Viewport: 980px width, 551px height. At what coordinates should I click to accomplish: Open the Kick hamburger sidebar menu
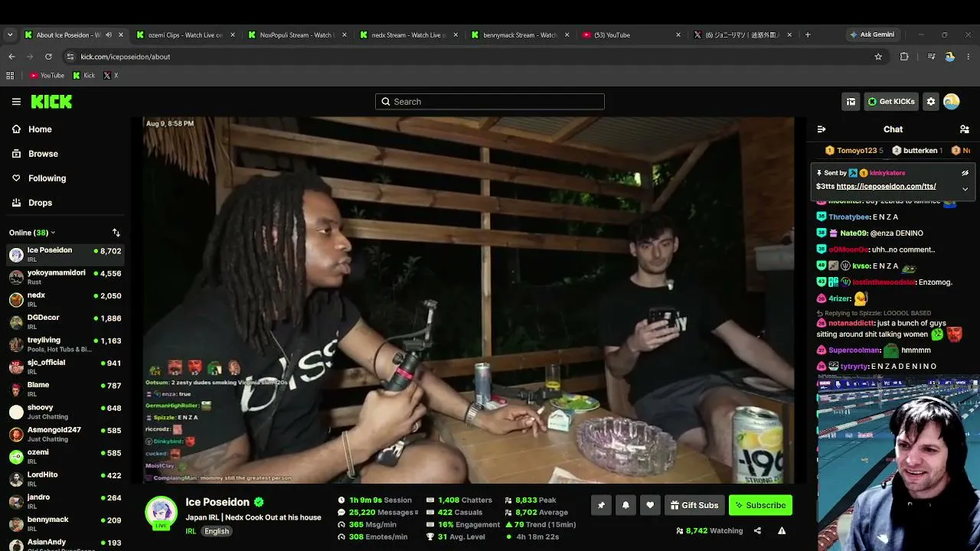click(x=16, y=101)
